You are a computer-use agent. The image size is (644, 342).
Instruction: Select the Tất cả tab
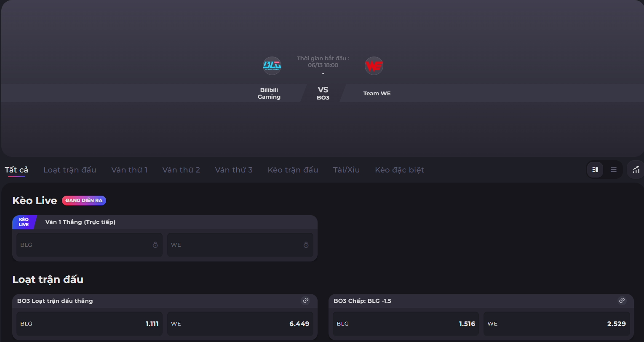point(16,170)
